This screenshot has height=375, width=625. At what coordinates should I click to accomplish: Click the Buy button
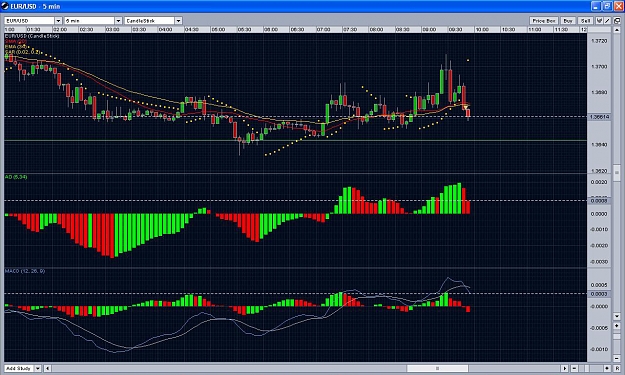(x=568, y=21)
